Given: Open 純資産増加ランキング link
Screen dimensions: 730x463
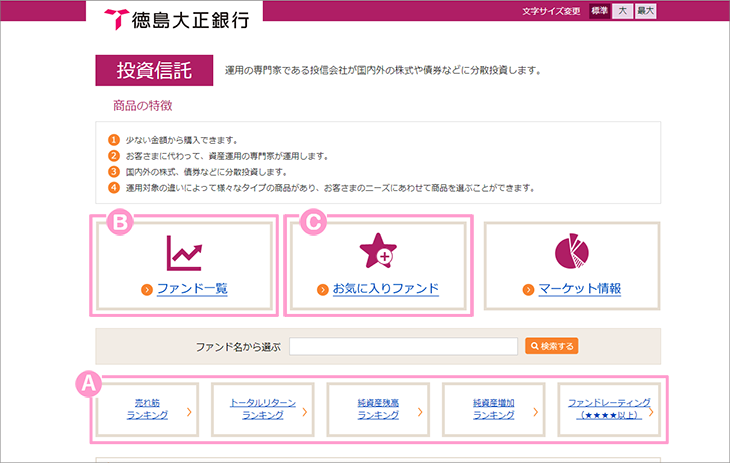Looking at the screenshot, I should pos(493,409).
